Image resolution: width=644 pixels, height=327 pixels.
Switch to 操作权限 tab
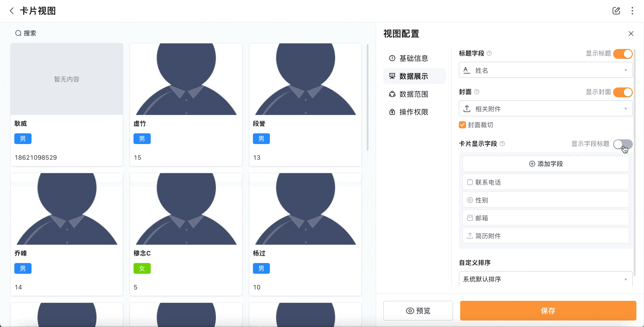414,112
